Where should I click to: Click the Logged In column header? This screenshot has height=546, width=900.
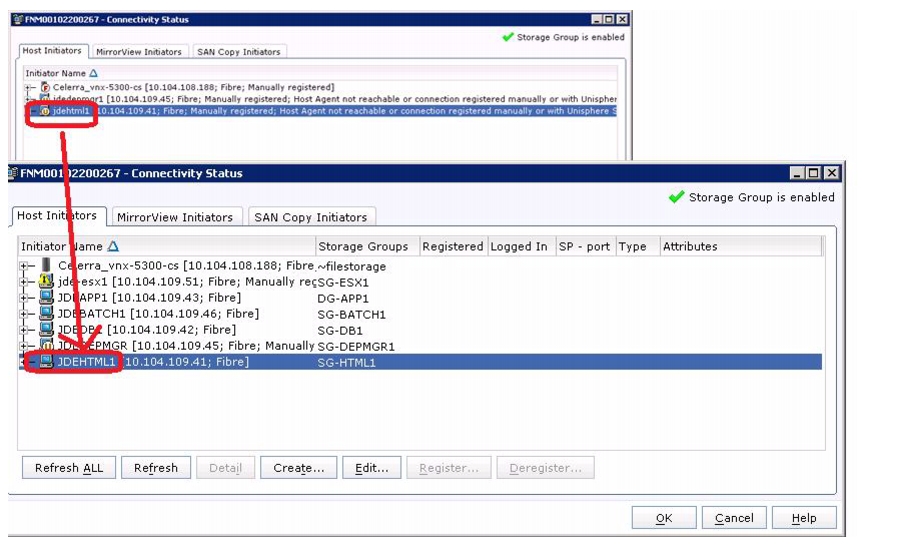click(522, 246)
